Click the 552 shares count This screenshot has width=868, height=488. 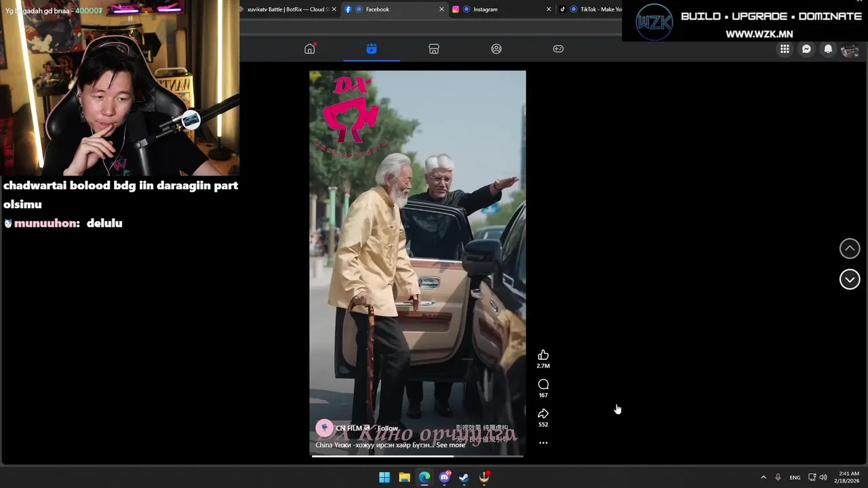(543, 424)
